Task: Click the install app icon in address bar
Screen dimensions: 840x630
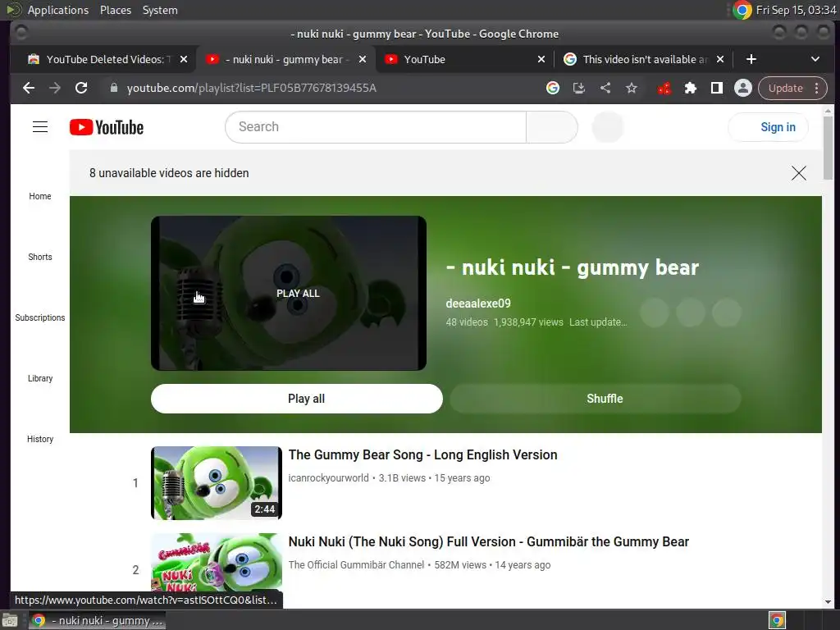Action: (578, 88)
